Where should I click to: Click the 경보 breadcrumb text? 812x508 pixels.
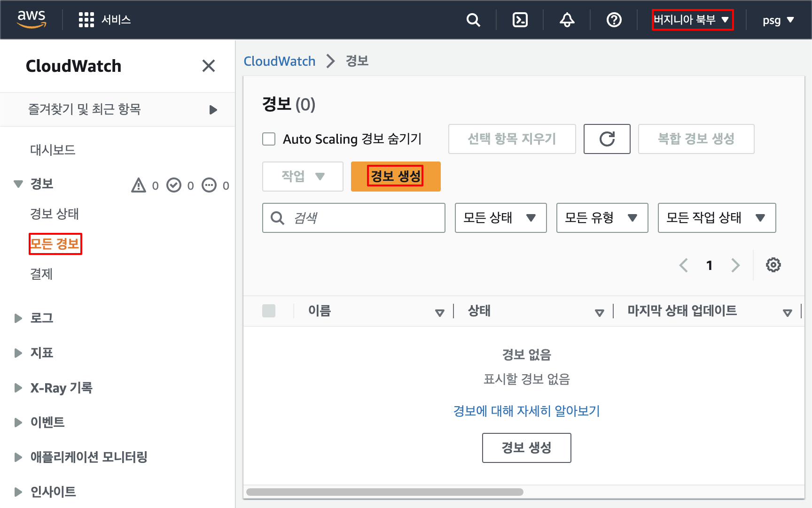(357, 61)
